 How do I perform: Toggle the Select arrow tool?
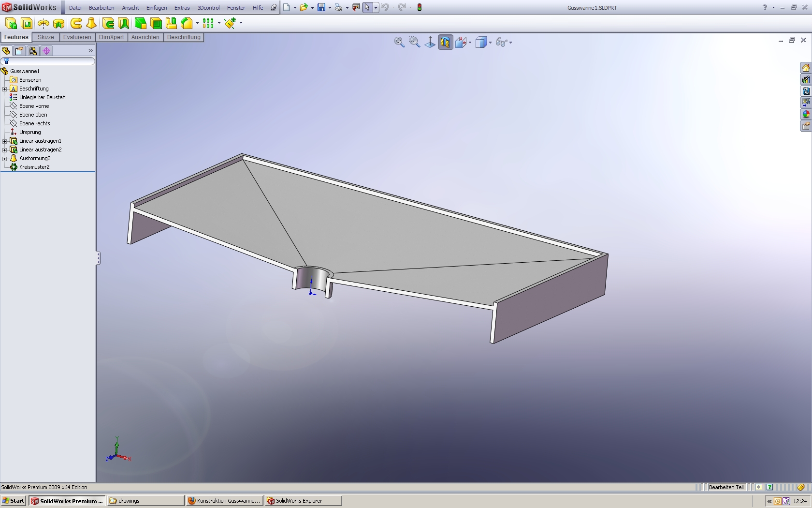[x=367, y=7]
